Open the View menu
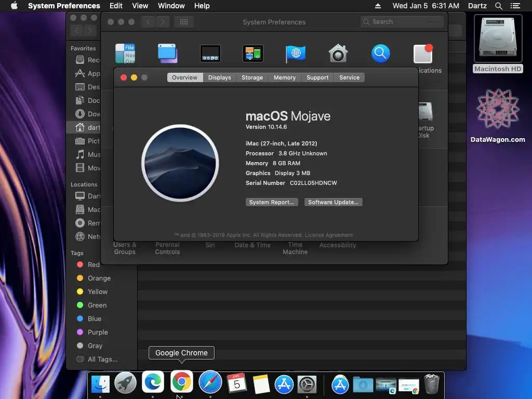Screen dimensions: 532x399 tap(140, 6)
